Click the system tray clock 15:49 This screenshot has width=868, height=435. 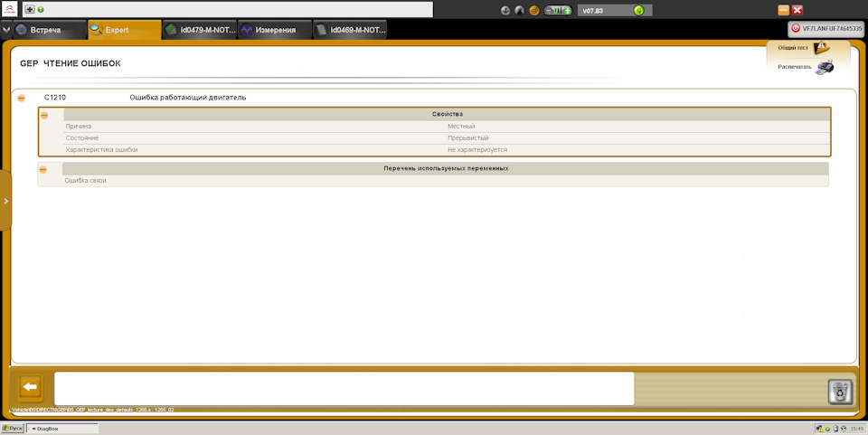[x=856, y=429]
